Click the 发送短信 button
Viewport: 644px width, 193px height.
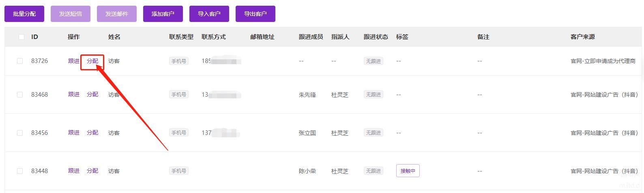pyautogui.click(x=71, y=14)
